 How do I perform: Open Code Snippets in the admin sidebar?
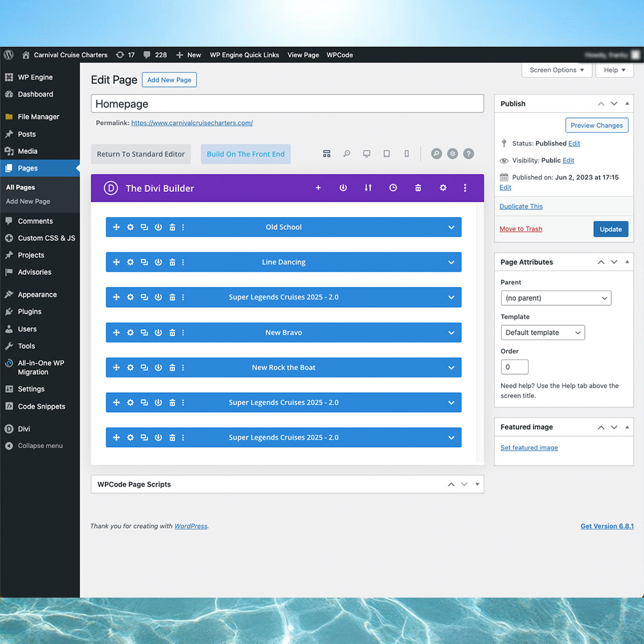pos(40,406)
